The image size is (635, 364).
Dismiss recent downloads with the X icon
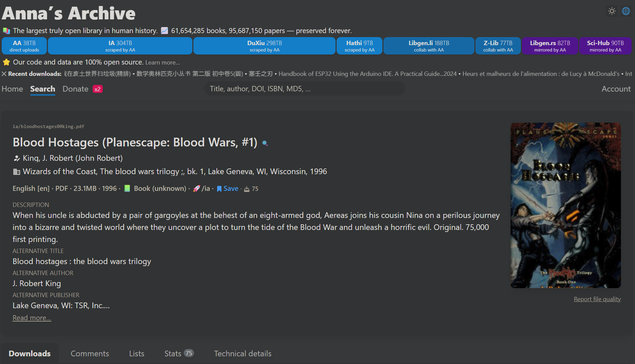(x=4, y=74)
